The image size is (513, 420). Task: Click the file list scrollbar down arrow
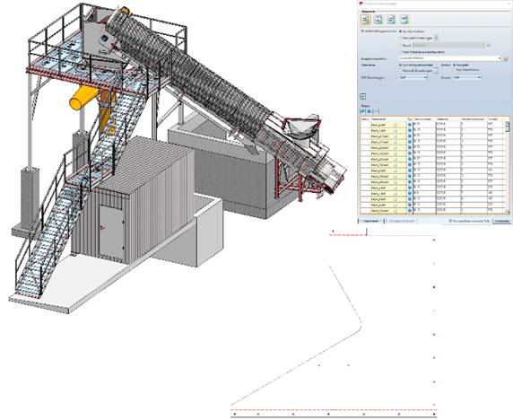507,212
